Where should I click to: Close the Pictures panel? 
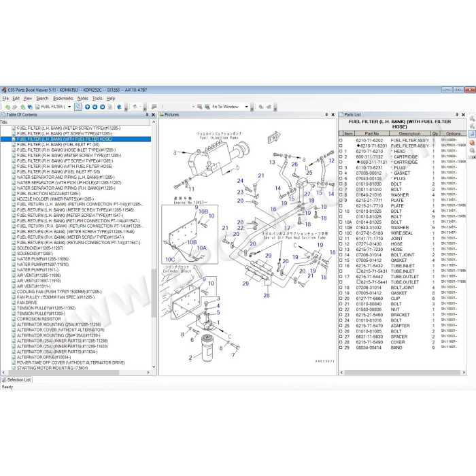point(333,115)
